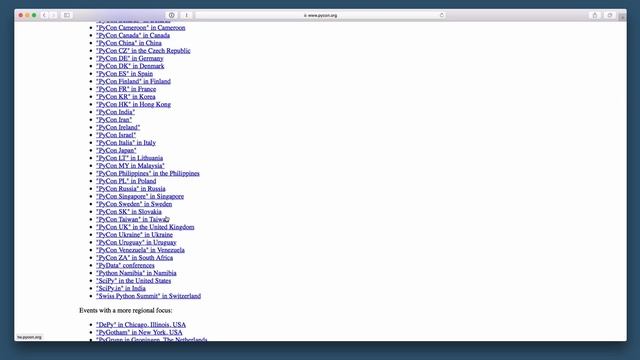This screenshot has width=640, height=360.
Task: Go back using Safari's back arrow
Action: (x=44, y=16)
